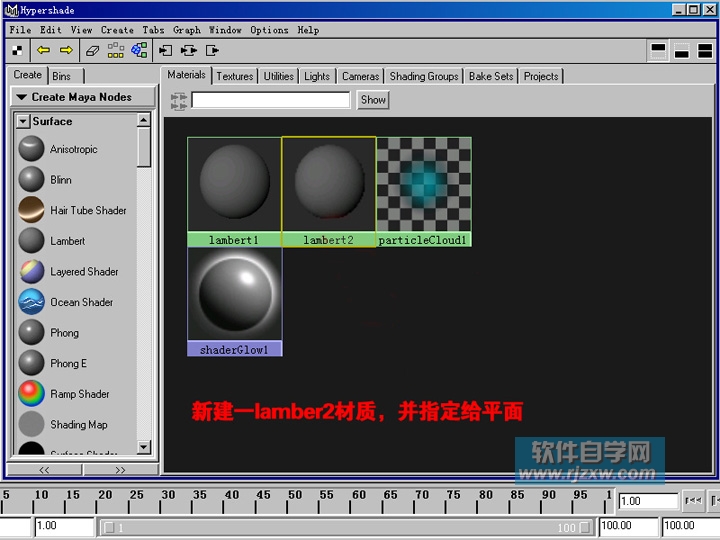Click the node list scroll up arrow
This screenshot has height=540, width=720.
click(x=144, y=120)
